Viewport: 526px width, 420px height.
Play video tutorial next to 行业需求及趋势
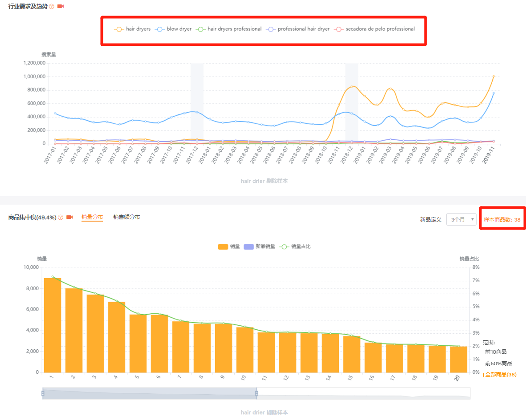tap(61, 7)
